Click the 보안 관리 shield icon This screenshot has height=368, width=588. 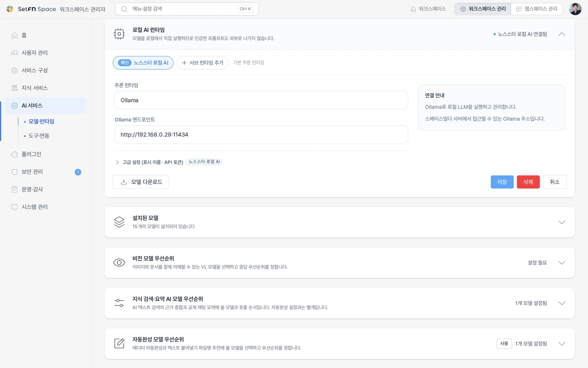14,172
